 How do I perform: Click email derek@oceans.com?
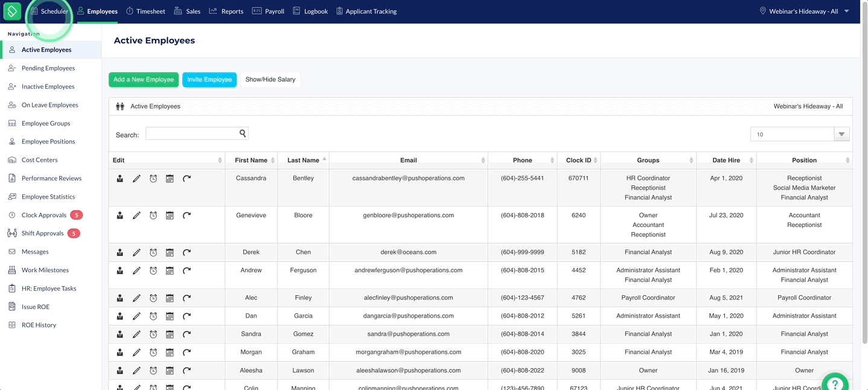[409, 252]
